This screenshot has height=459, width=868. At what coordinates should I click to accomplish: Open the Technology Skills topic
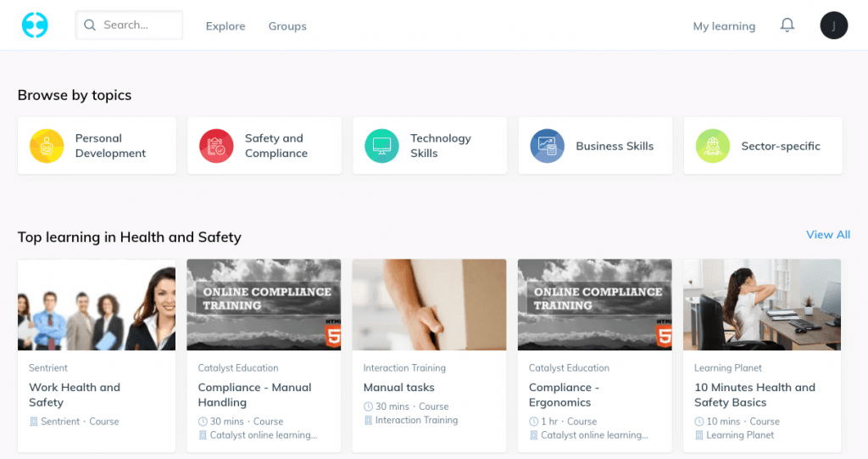pyautogui.click(x=430, y=145)
